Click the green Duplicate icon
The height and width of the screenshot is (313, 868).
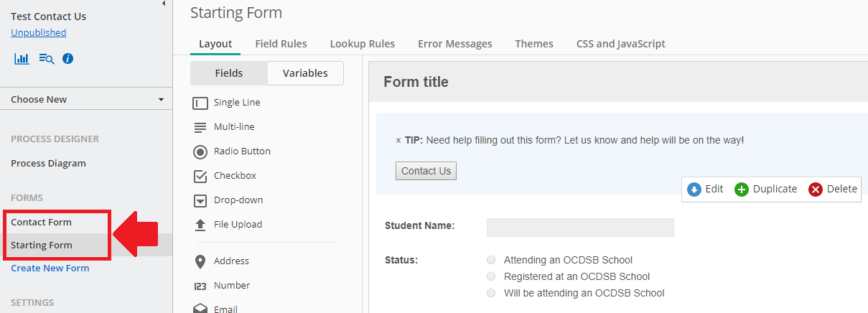point(742,190)
